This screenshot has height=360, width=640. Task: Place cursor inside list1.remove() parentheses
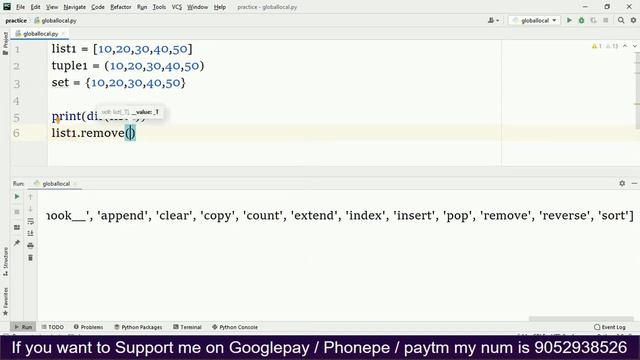tap(130, 133)
